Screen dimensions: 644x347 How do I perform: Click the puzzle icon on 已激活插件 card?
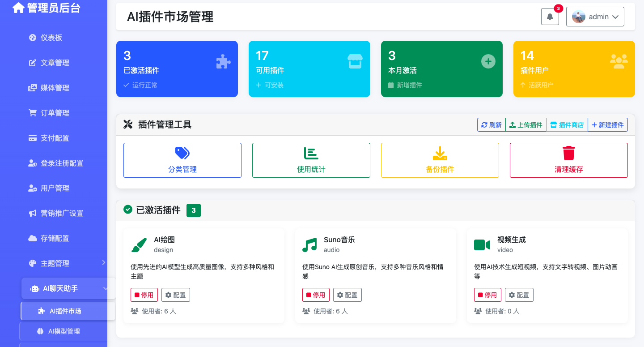pos(223,61)
